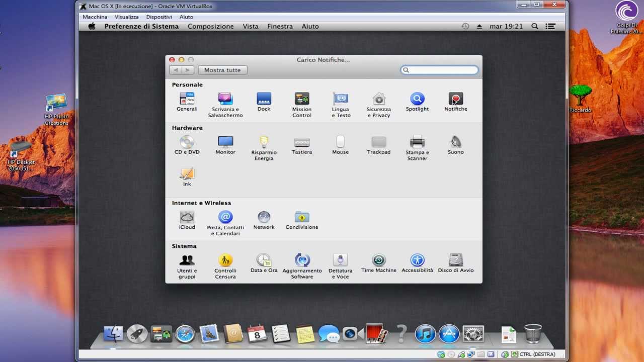Select the Riccardo desktop shortcut
This screenshot has width=644, height=362.
point(580,99)
